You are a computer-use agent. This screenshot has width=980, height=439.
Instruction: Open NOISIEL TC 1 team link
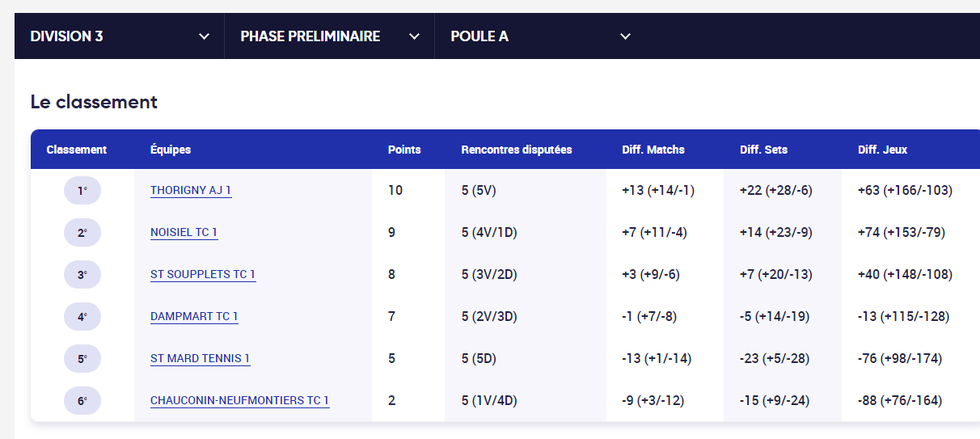pos(184,233)
